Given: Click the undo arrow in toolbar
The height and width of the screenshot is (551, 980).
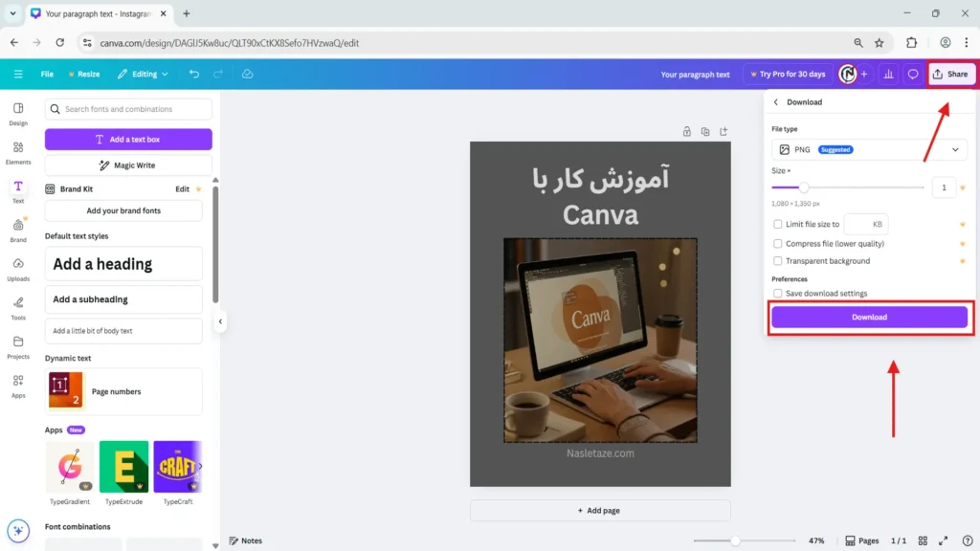Looking at the screenshot, I should [194, 74].
